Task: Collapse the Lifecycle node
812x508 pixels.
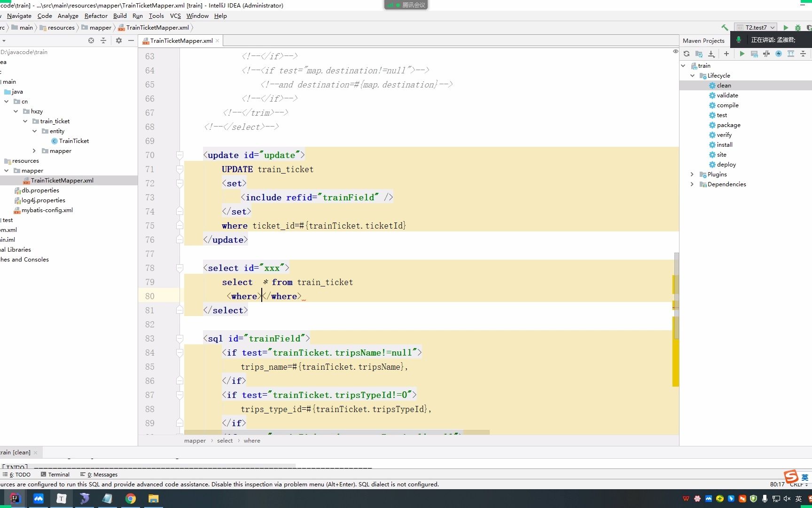Action: [692, 76]
